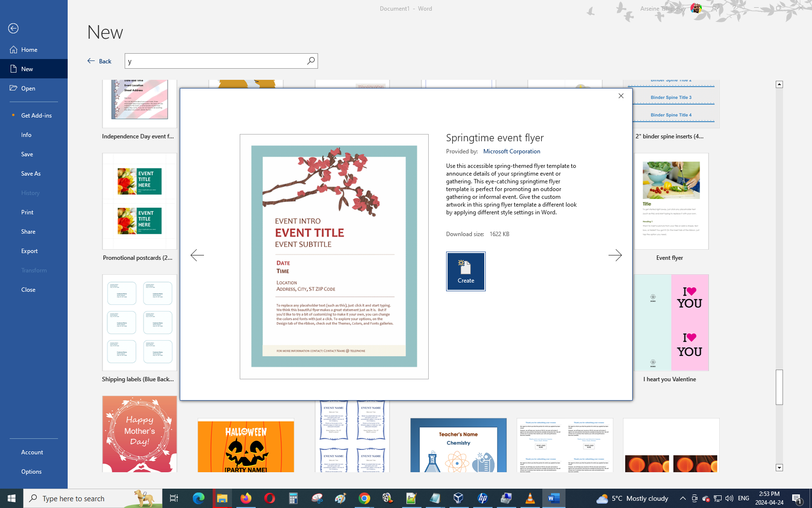Create the Springtime event flyer document
812x508 pixels.
tap(465, 271)
